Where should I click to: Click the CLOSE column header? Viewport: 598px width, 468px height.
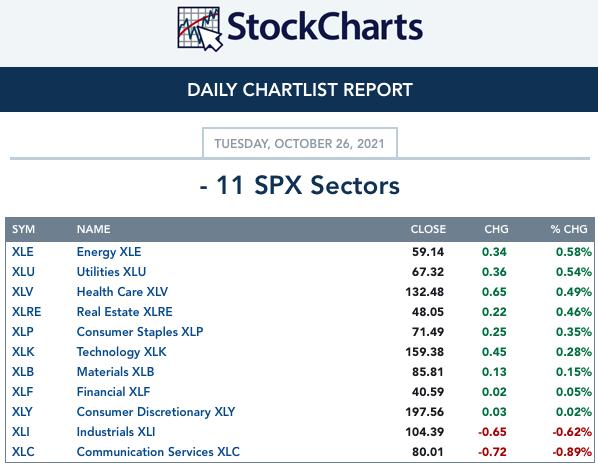coord(428,229)
